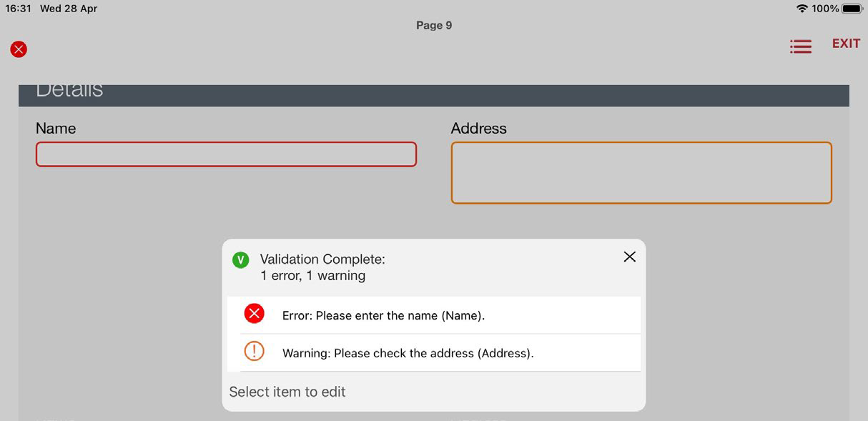868x421 pixels.
Task: Click the Details section header bar
Action: pos(433,95)
